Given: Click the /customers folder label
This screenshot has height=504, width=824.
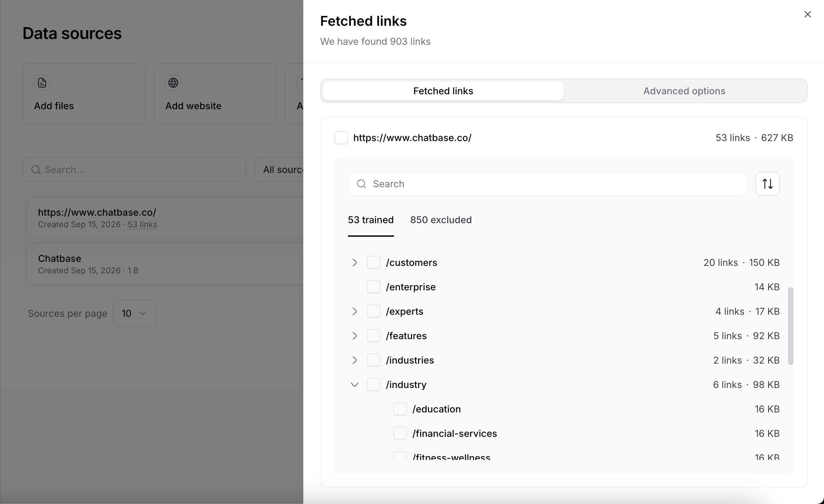Looking at the screenshot, I should (411, 263).
